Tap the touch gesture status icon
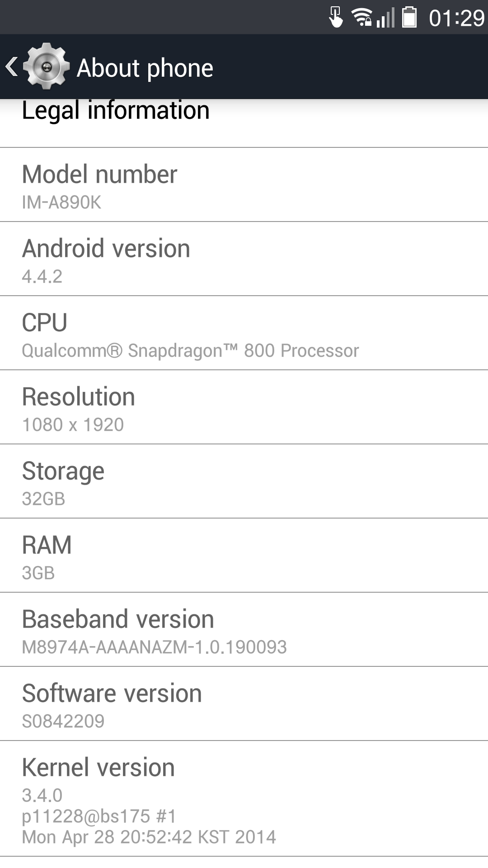Viewport: 488px width, 868px height. coord(335,17)
